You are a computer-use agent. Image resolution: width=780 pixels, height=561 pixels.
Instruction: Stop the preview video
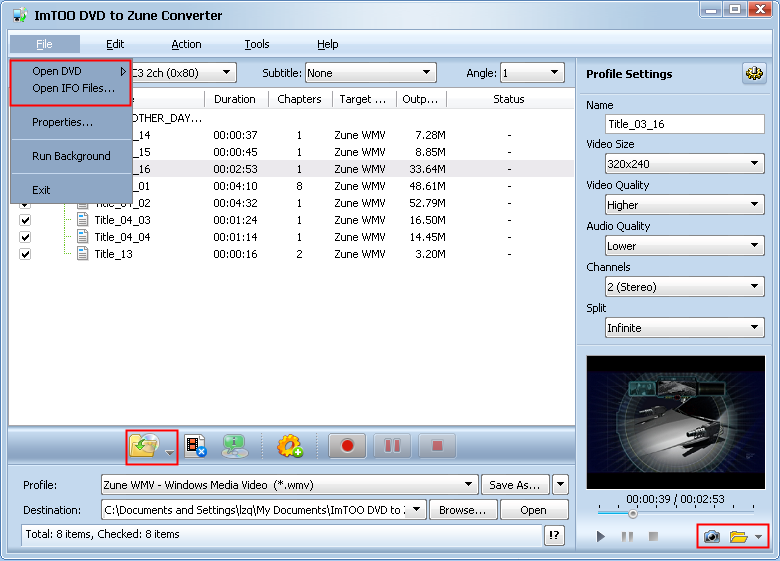[x=654, y=536]
